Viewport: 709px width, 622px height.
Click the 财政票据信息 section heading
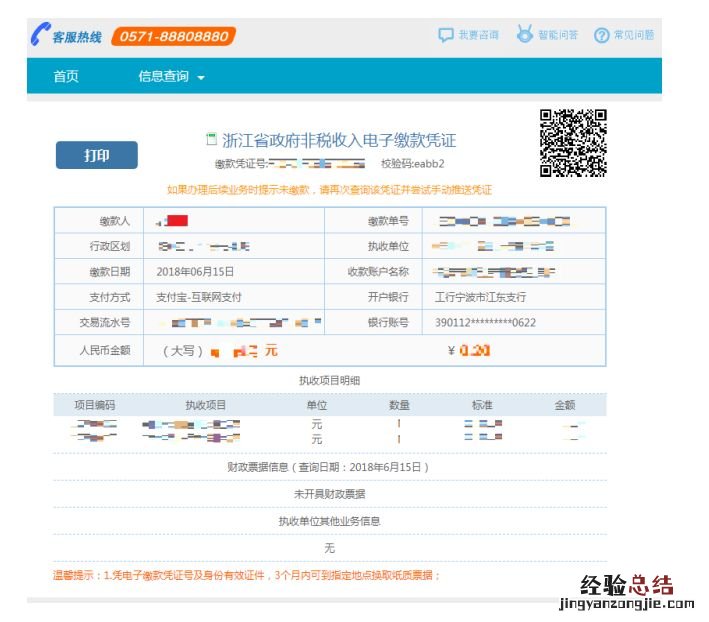[329, 467]
